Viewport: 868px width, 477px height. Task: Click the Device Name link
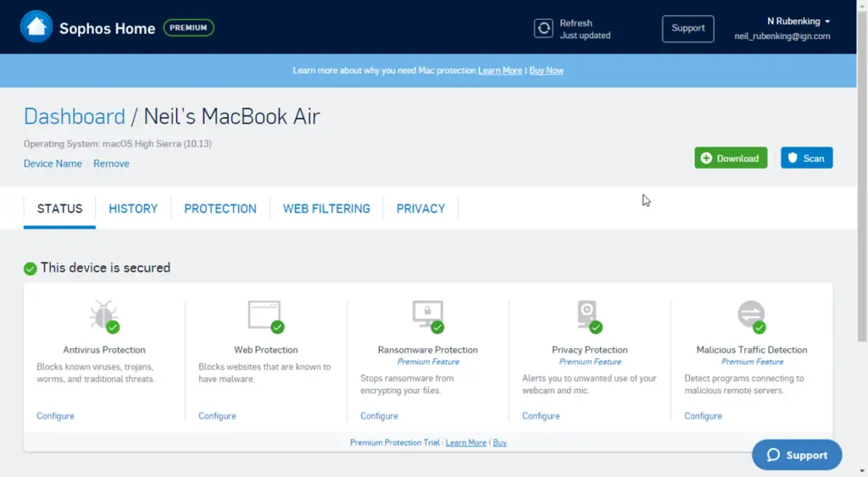(x=53, y=164)
